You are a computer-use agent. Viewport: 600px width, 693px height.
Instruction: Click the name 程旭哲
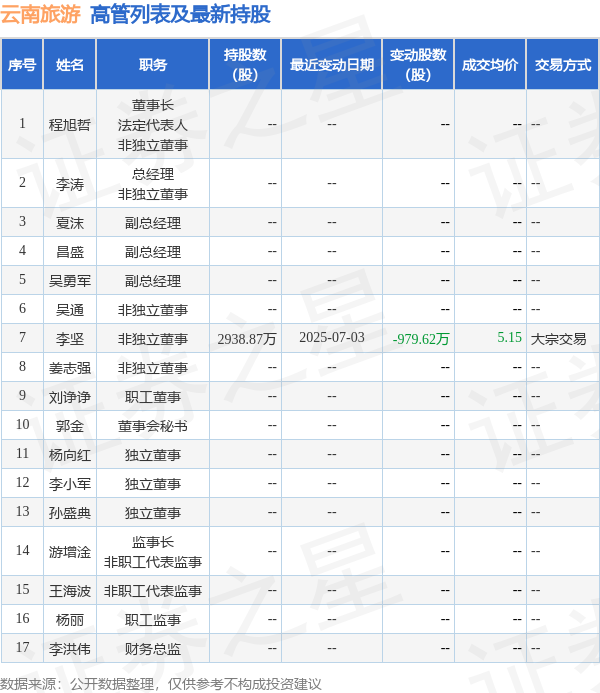(70, 125)
